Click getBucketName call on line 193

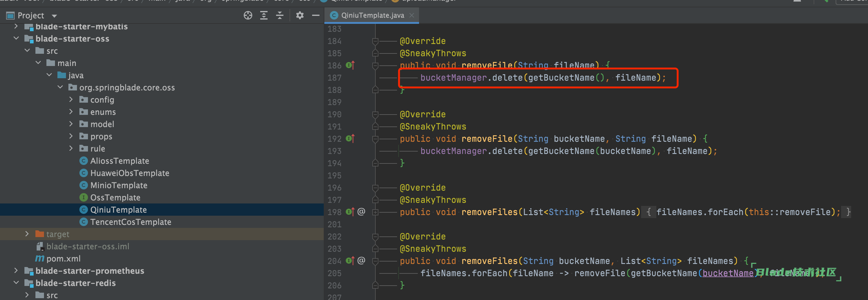click(561, 151)
